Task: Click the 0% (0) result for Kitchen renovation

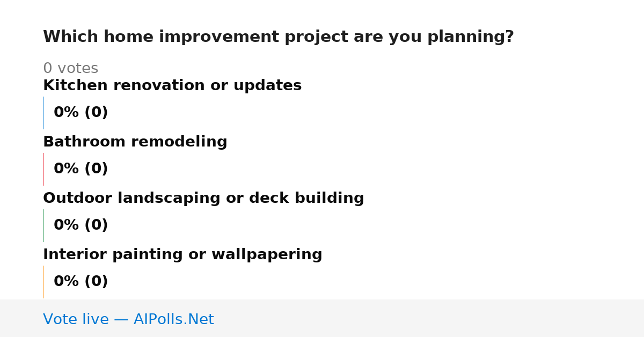Action: (80, 113)
